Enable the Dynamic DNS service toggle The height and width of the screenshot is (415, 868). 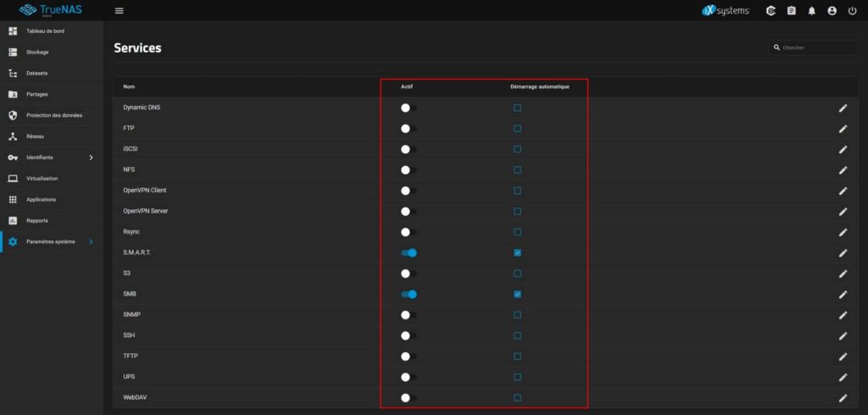[409, 108]
